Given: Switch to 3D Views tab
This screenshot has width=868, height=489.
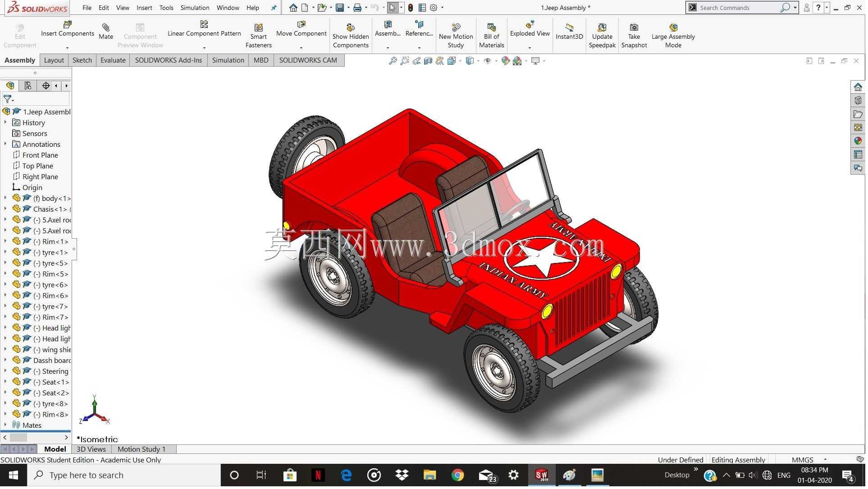Looking at the screenshot, I should click(x=91, y=449).
